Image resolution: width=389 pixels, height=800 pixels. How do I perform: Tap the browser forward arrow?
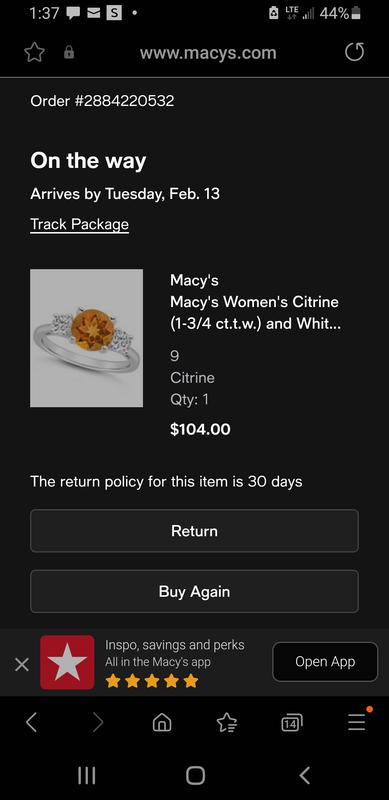(98, 722)
